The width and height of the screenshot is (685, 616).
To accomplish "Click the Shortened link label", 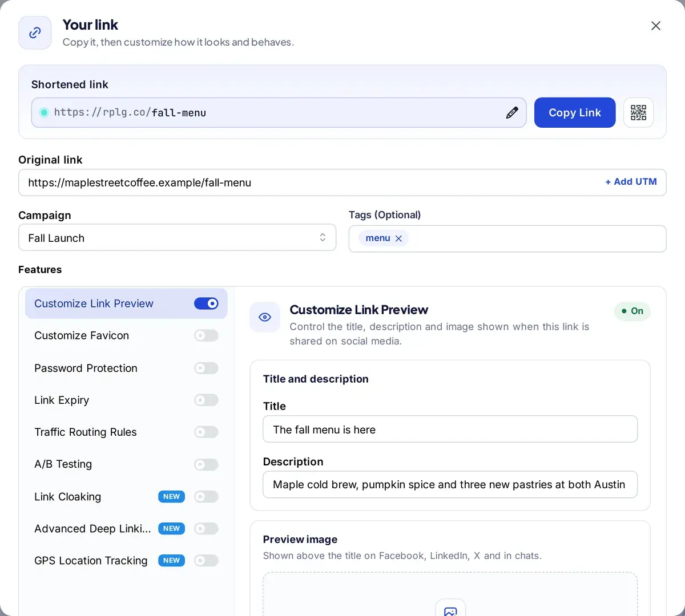I will [x=70, y=84].
